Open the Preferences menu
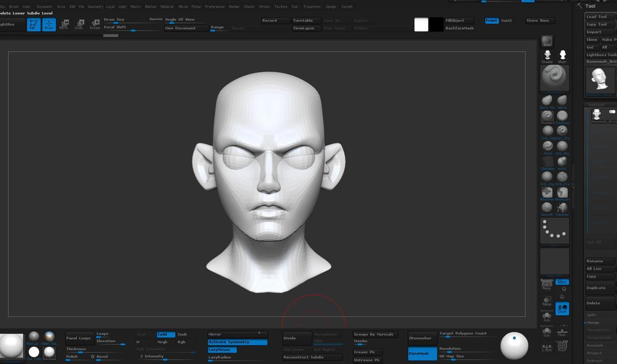The width and height of the screenshot is (617, 364). pos(214,7)
